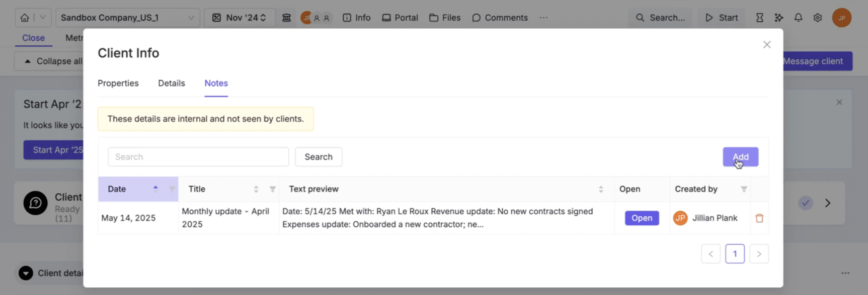Go to previous page of notes
This screenshot has height=295, width=868.
click(711, 254)
